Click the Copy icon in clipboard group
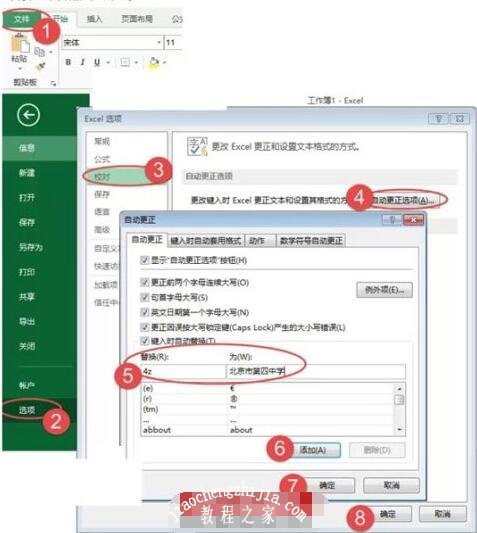The height and width of the screenshot is (533, 477). click(40, 52)
